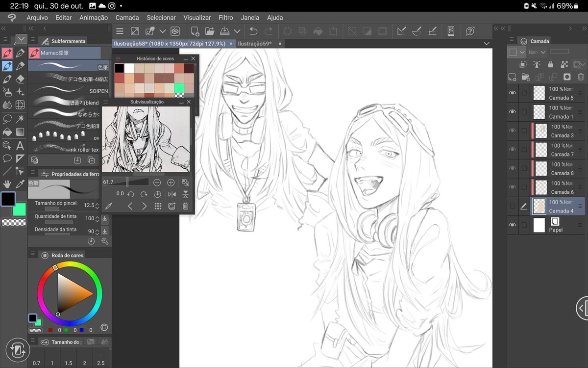The width and height of the screenshot is (588, 368).
Task: Select Camada 1 in the layer list
Action: (x=559, y=112)
